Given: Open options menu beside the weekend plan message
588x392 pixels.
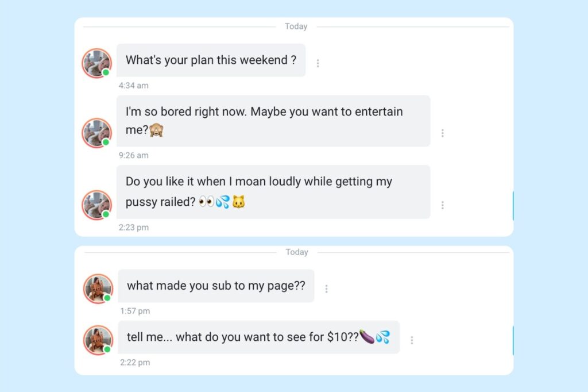Looking at the screenshot, I should (x=318, y=63).
